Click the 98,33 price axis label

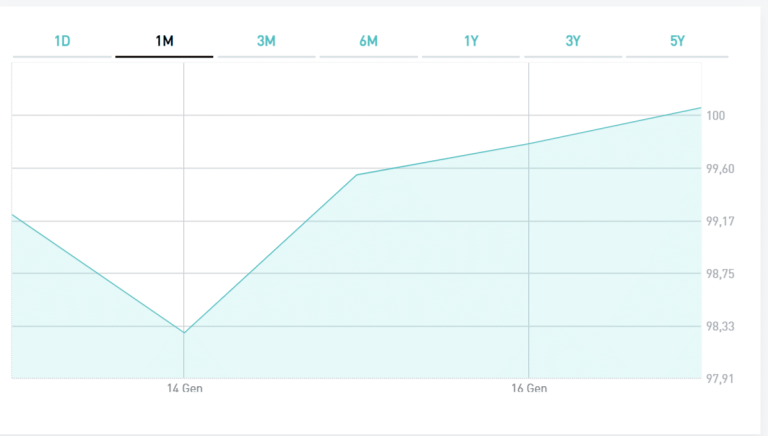720,326
